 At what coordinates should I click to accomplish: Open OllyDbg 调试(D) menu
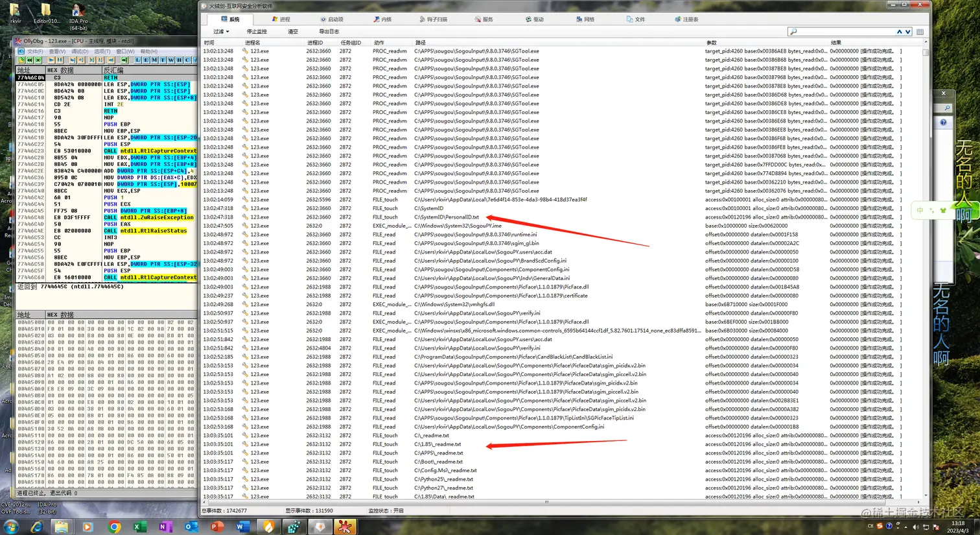pos(80,51)
